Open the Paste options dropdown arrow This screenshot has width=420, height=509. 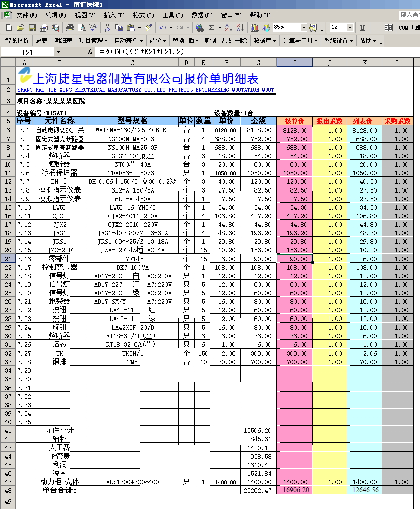[x=139, y=28]
